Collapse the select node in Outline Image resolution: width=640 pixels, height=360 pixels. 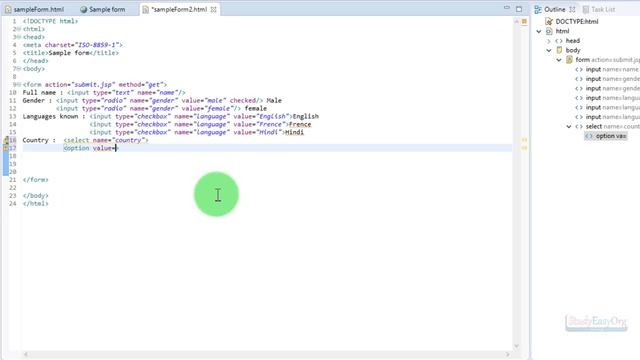coord(569,127)
